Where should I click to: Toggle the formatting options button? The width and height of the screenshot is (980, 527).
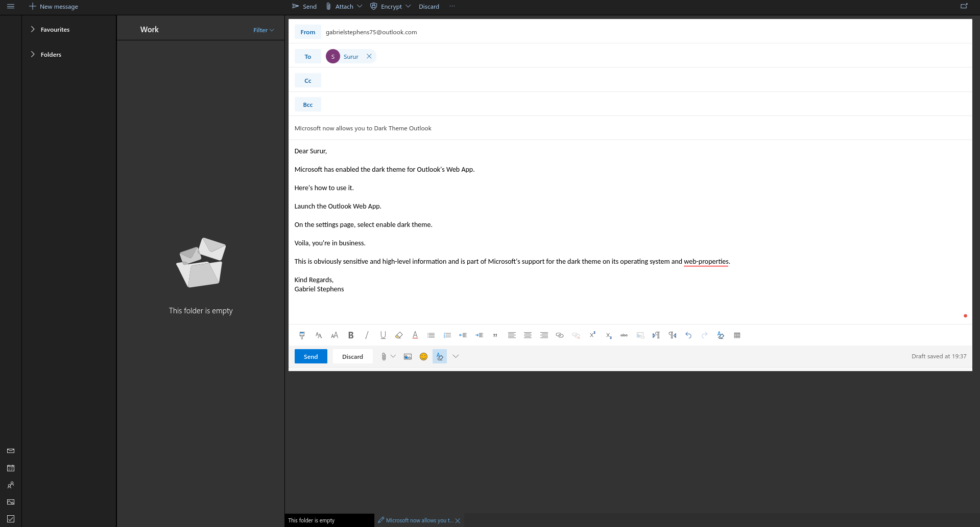click(x=440, y=356)
